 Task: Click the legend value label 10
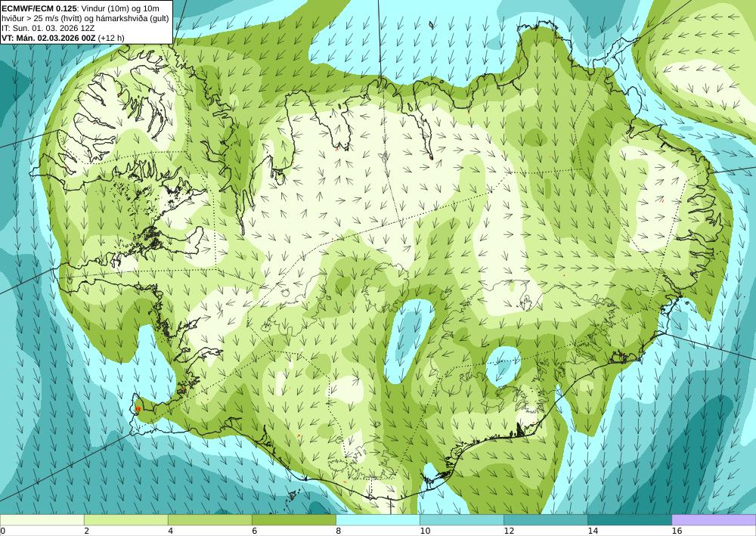425,531
